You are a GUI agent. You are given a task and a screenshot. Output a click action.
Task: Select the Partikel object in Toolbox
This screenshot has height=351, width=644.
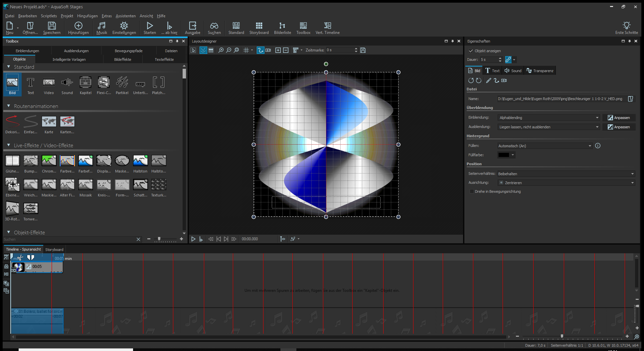point(122,85)
